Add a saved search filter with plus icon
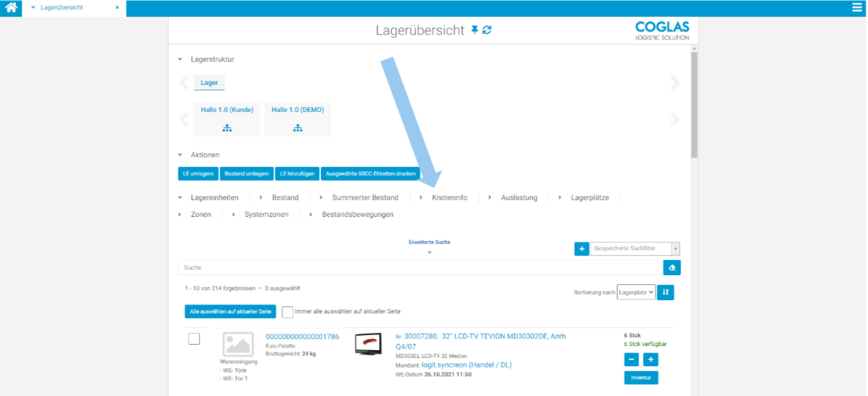Viewport: 868px width, 396px height. pos(582,248)
